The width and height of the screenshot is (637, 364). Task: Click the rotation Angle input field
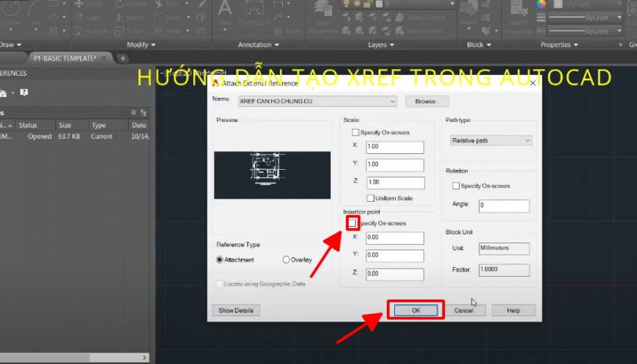pyautogui.click(x=504, y=206)
